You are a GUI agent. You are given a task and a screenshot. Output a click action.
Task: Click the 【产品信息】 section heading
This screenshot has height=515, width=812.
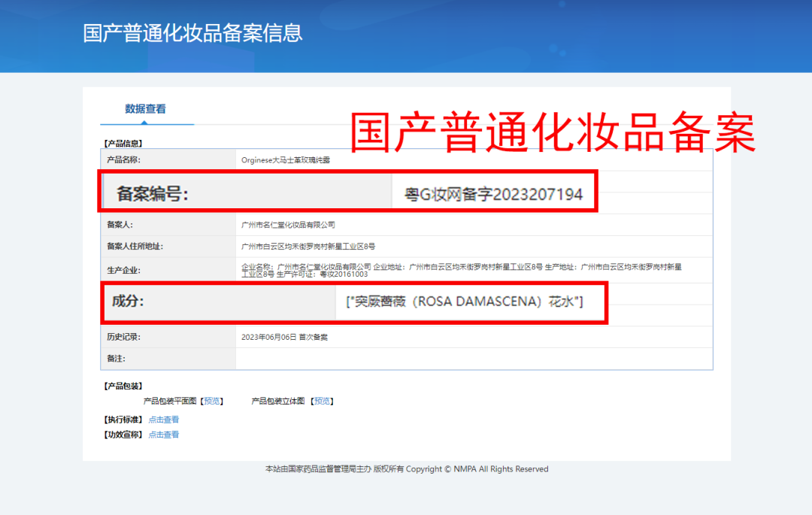[123, 144]
